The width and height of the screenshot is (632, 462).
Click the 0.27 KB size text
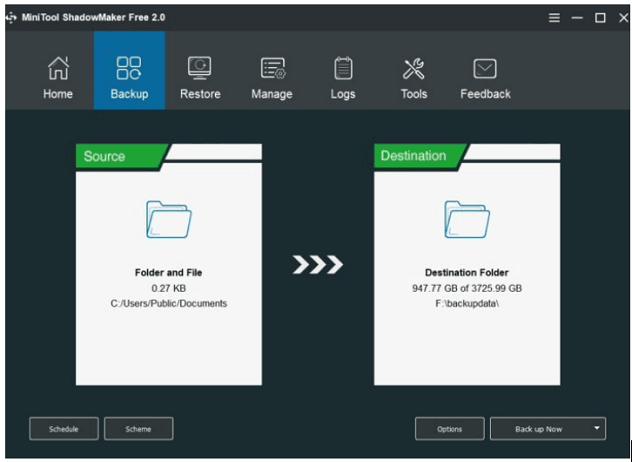click(169, 288)
